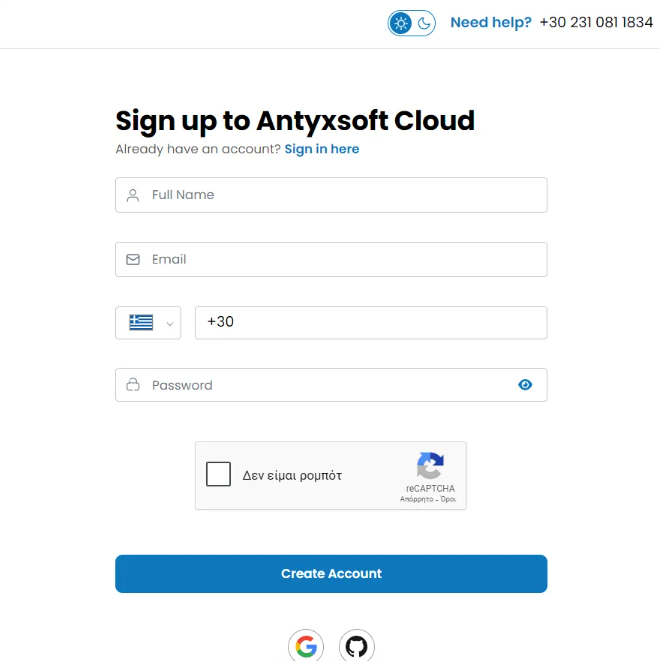Screen dimensions: 660x661
Task: Click the "Need help?" link
Action: (x=491, y=22)
